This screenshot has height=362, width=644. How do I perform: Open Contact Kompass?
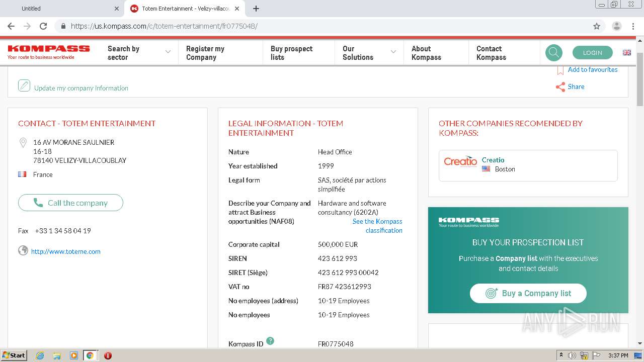[491, 53]
